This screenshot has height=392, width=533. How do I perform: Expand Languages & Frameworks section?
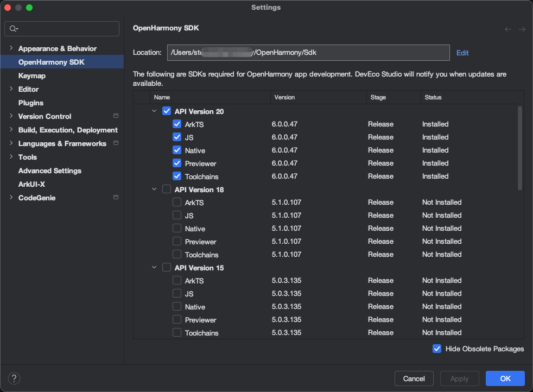[11, 143]
